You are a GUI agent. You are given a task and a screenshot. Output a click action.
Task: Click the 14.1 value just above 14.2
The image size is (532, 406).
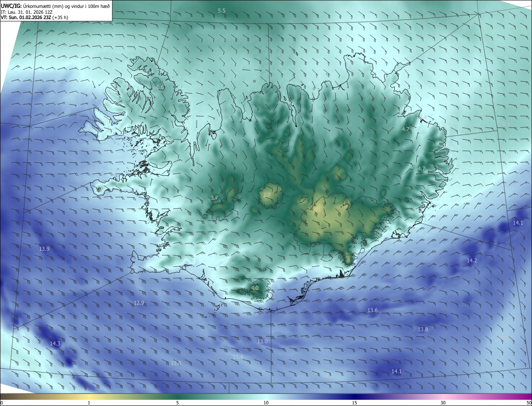click(518, 223)
